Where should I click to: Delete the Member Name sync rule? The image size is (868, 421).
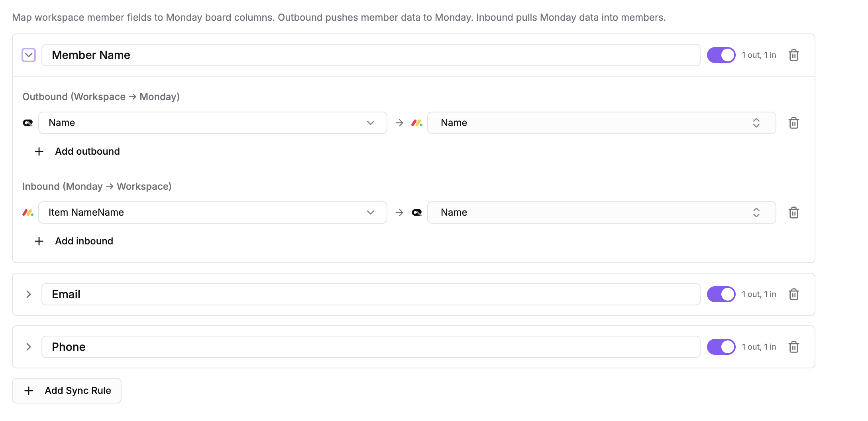(793, 55)
